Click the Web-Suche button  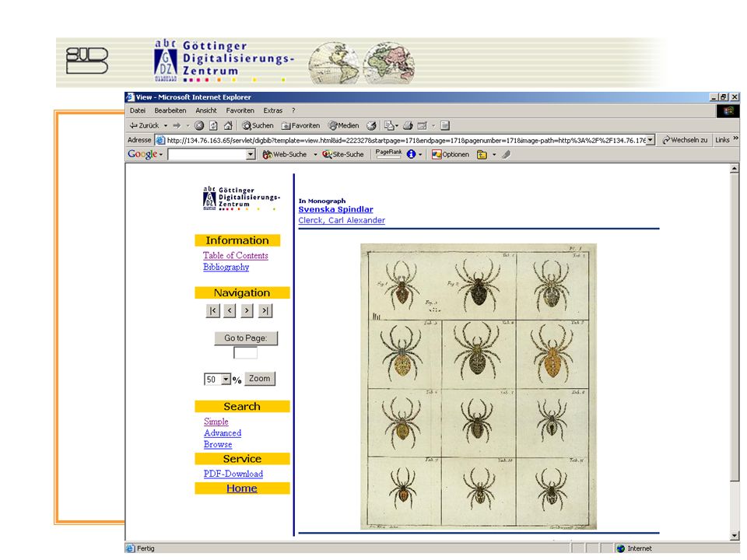[285, 154]
